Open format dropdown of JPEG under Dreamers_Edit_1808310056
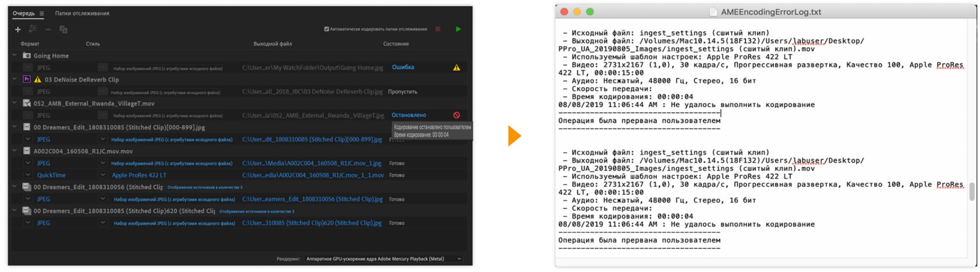The image size is (980, 272). click(x=28, y=199)
